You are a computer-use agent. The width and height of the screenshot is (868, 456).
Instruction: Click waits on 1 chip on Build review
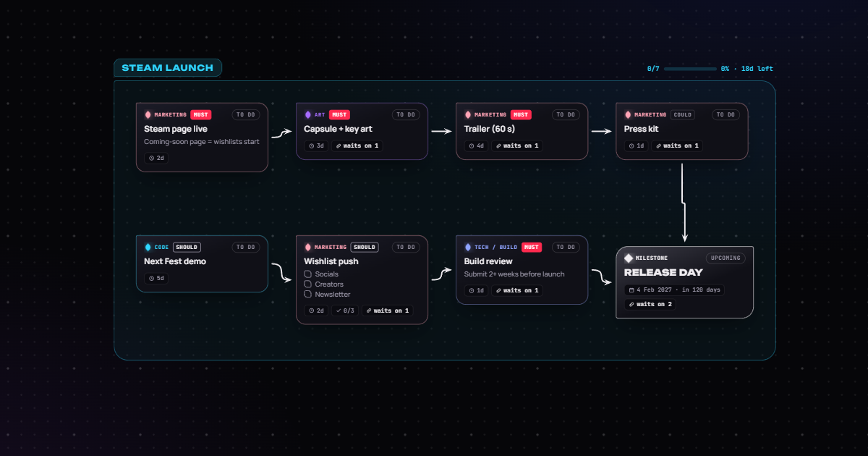tap(517, 290)
